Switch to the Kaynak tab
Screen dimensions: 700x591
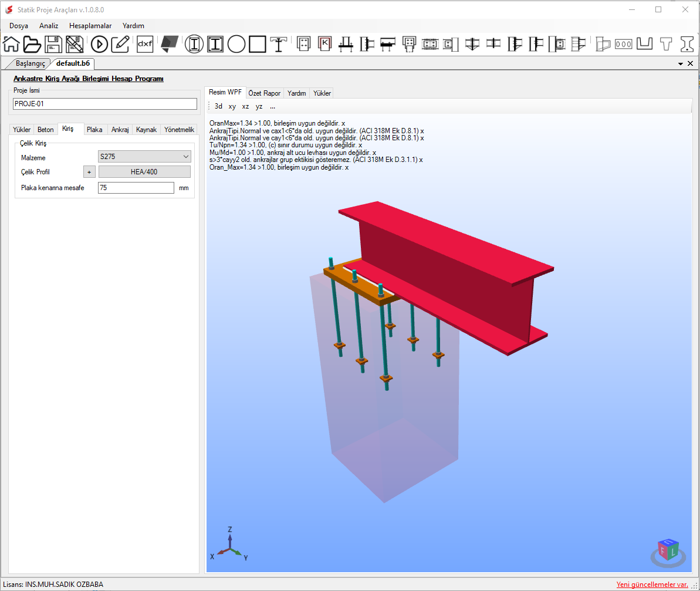point(147,130)
